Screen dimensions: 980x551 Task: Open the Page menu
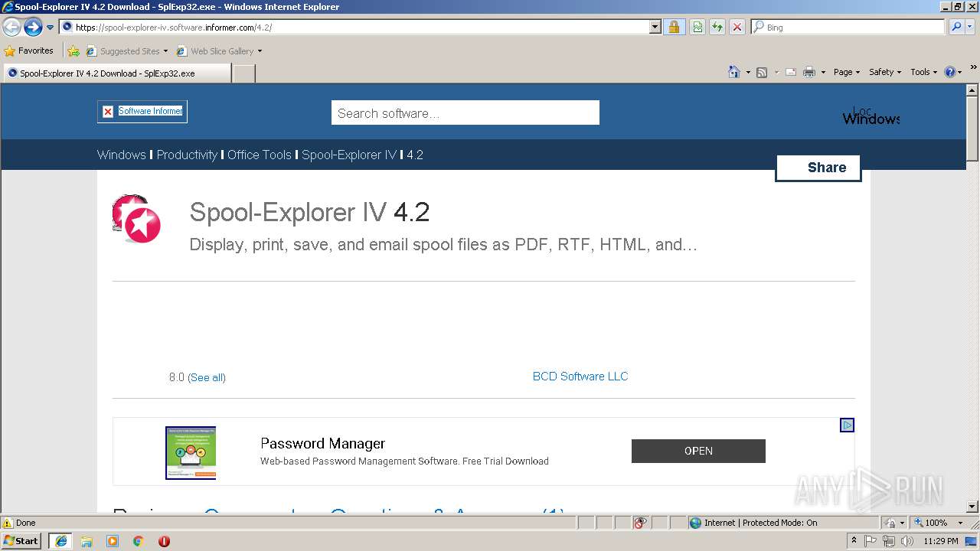[x=847, y=72]
